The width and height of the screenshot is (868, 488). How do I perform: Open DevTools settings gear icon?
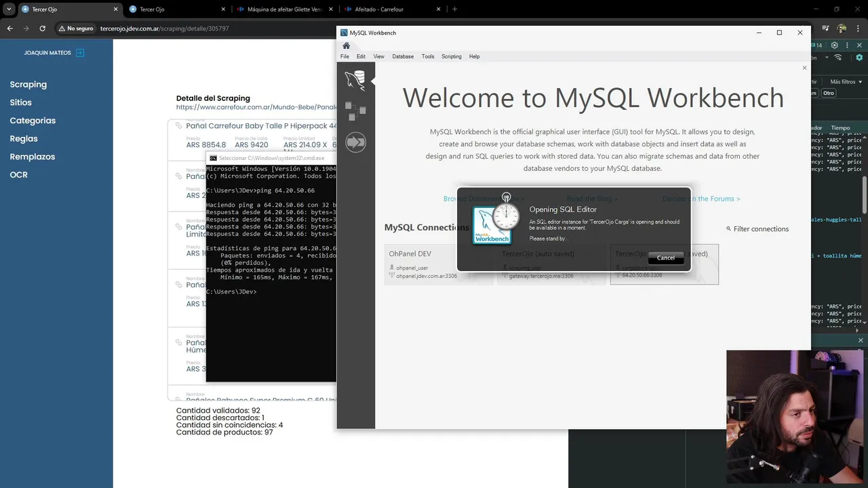coord(835,45)
